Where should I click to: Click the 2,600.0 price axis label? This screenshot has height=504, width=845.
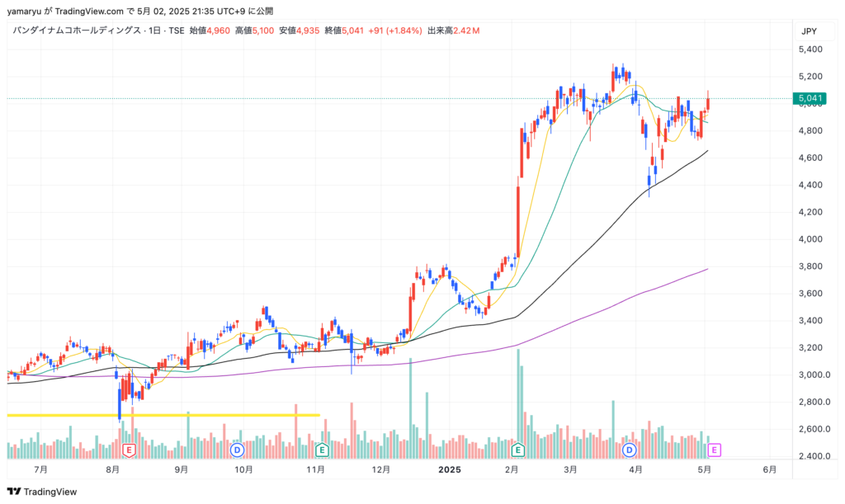click(814, 429)
